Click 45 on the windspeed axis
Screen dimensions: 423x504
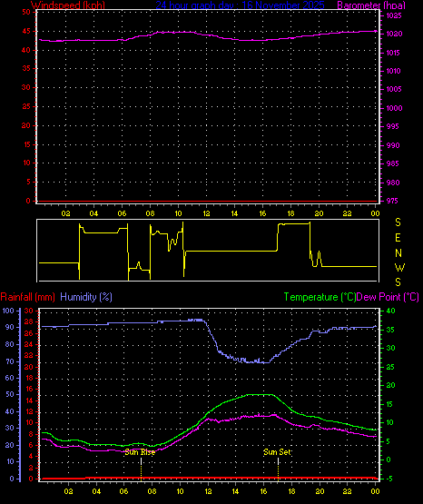(x=26, y=31)
